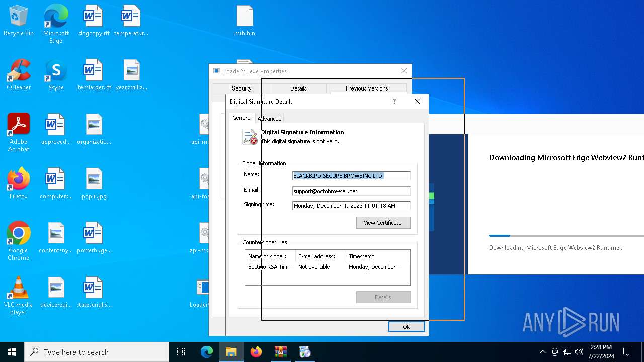Select the yearswillia... image file icon
This screenshot has height=362, width=644.
coord(131,75)
